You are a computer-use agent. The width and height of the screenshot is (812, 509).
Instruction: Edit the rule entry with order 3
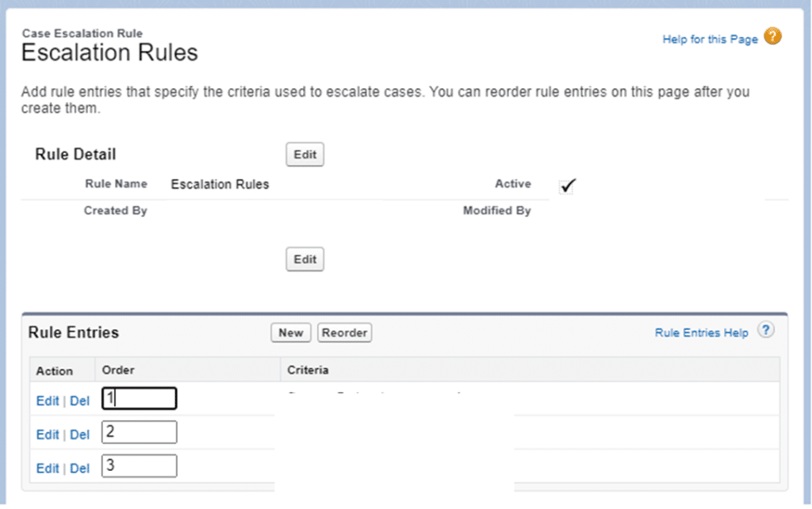coord(48,469)
